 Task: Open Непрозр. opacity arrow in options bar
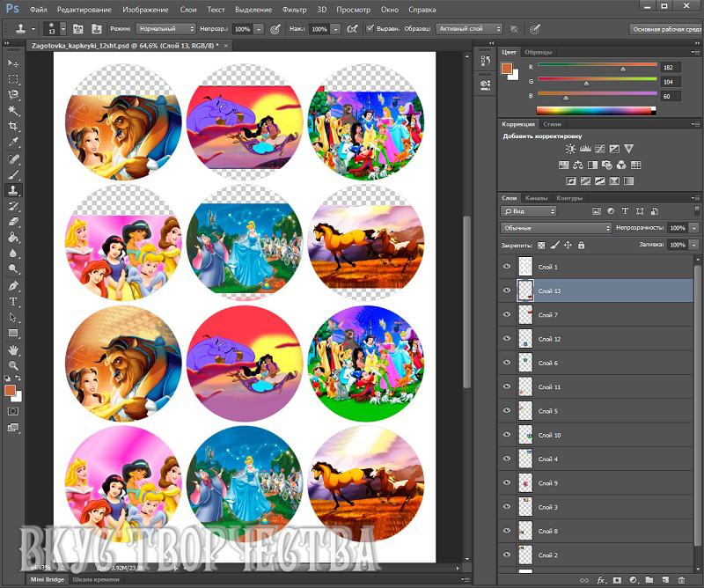click(259, 29)
